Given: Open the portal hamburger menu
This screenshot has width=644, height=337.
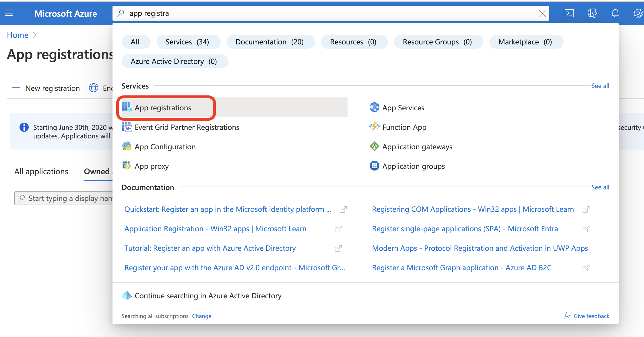Looking at the screenshot, I should point(9,13).
